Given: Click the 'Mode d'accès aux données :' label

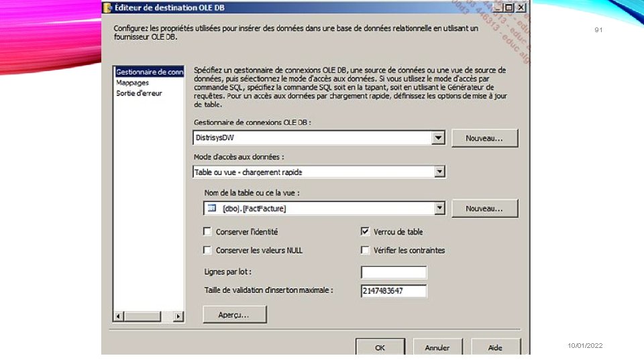Looking at the screenshot, I should [x=239, y=157].
